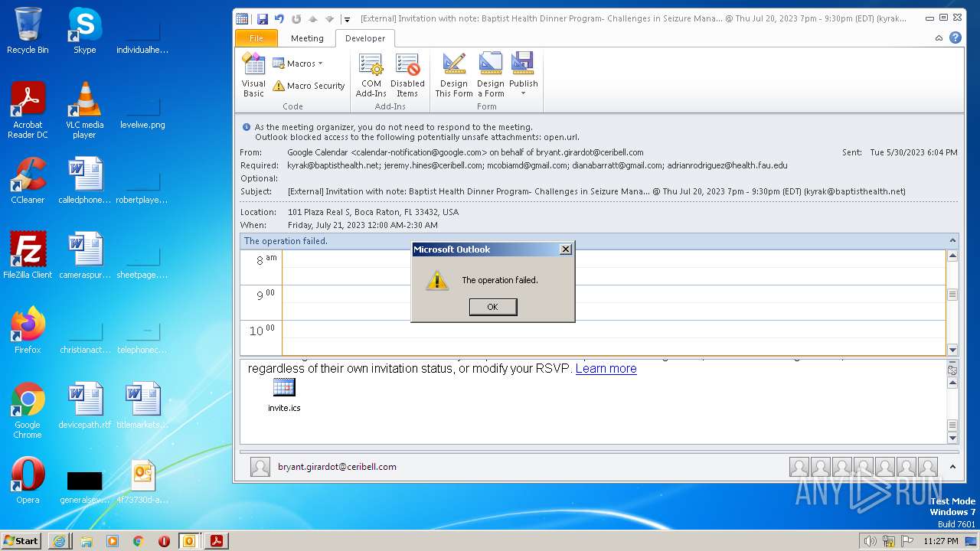Click OK in the Outlook error dialog
Viewport: 980px width, 551px height.
(x=492, y=307)
